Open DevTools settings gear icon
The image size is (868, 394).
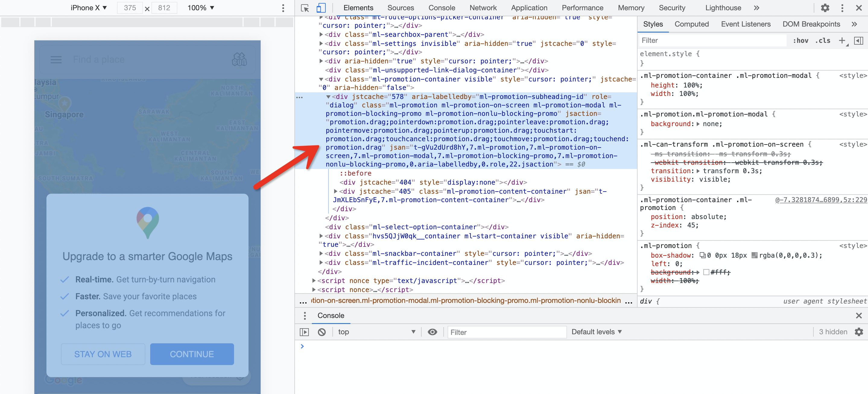(x=825, y=8)
